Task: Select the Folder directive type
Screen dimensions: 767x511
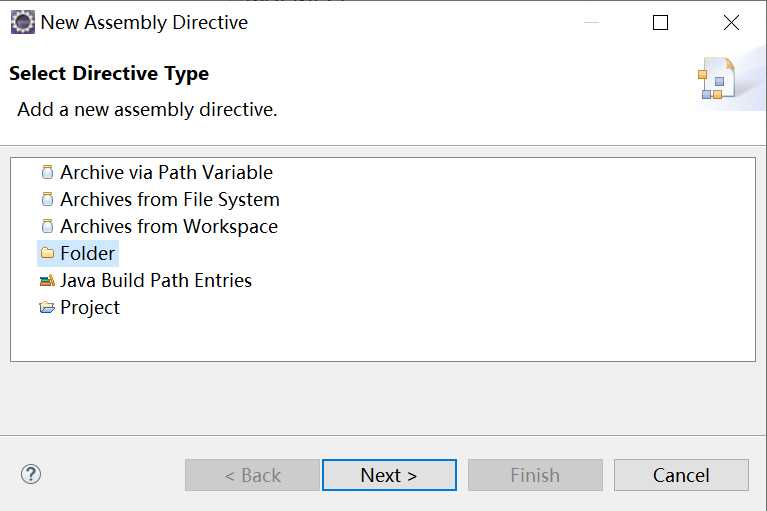Action: pyautogui.click(x=88, y=253)
